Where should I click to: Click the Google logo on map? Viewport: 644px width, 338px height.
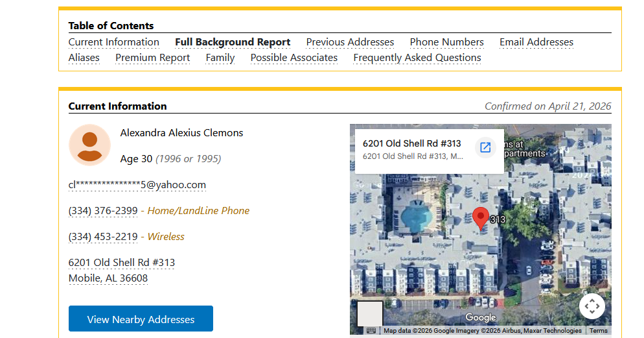coord(481,317)
